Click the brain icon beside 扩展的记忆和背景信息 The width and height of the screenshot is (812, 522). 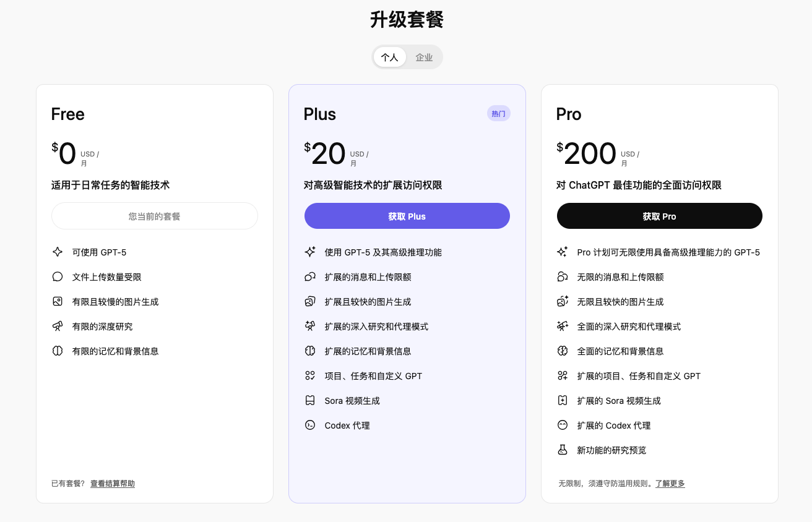click(x=310, y=351)
